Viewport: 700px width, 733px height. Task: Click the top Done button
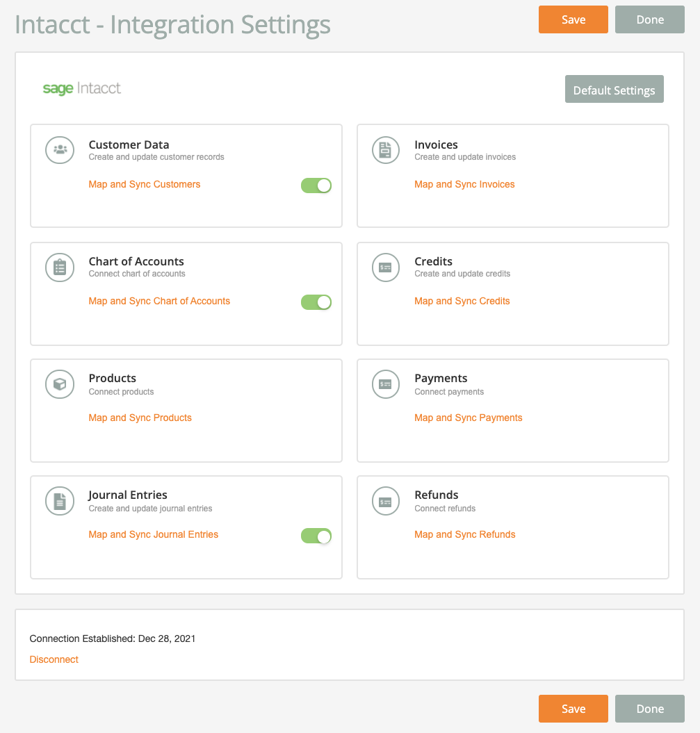pyautogui.click(x=650, y=19)
